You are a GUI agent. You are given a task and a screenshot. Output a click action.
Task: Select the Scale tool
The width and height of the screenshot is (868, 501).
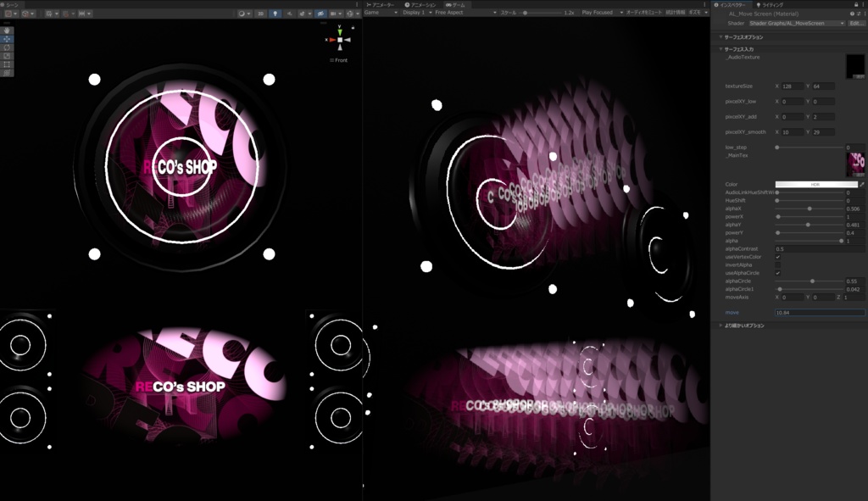coord(7,56)
